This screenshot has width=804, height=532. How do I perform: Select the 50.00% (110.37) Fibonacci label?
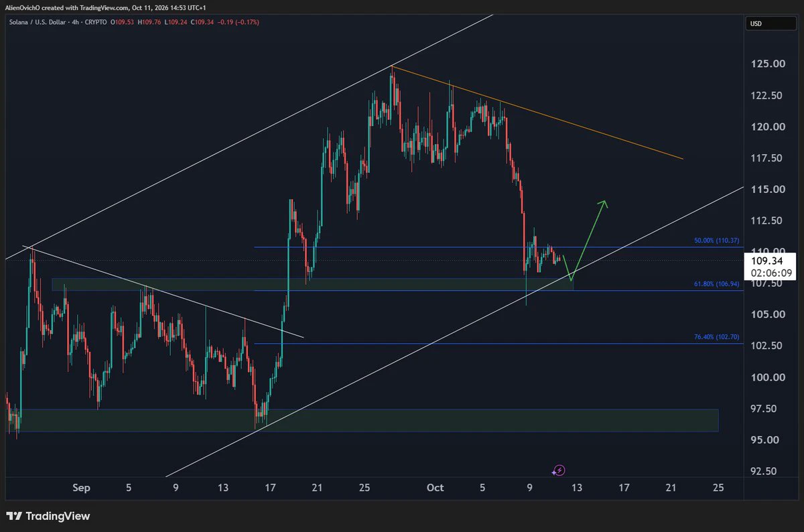(x=716, y=241)
